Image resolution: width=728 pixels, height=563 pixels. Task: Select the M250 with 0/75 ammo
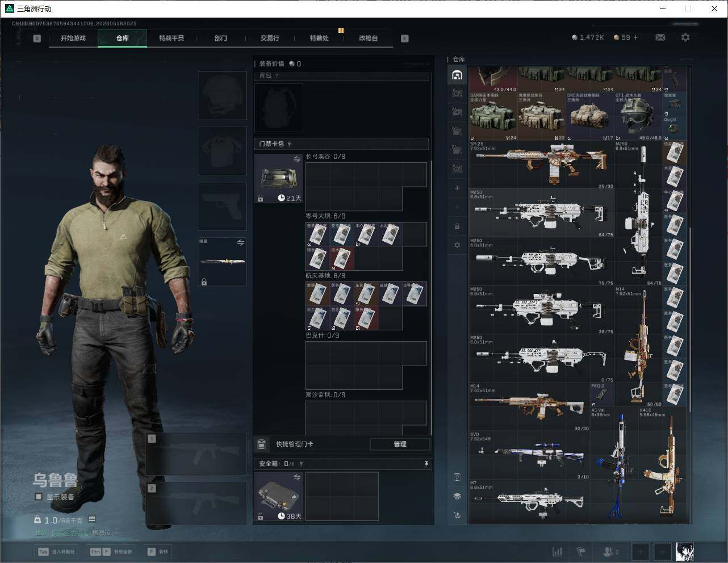[x=542, y=359]
